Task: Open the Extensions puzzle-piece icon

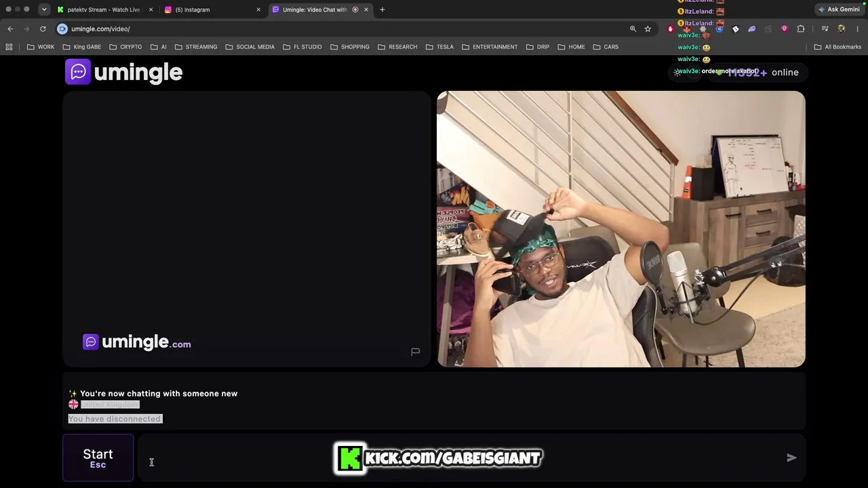Action: (x=801, y=28)
